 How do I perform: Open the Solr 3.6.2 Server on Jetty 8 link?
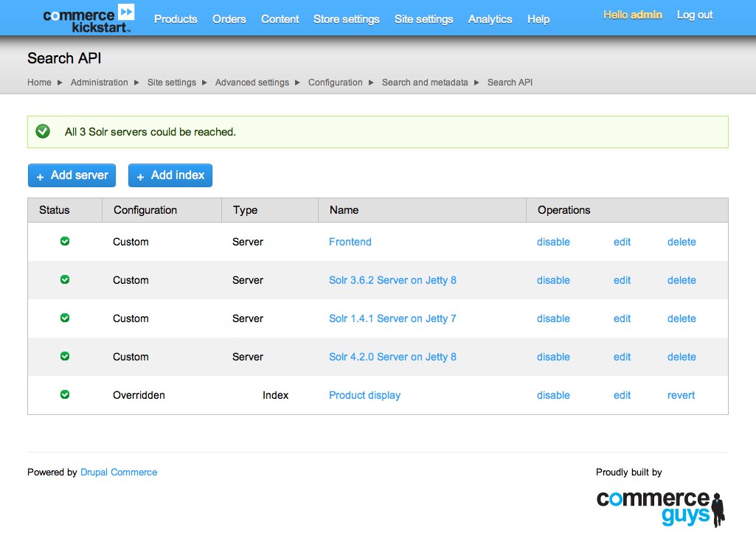pyautogui.click(x=392, y=280)
